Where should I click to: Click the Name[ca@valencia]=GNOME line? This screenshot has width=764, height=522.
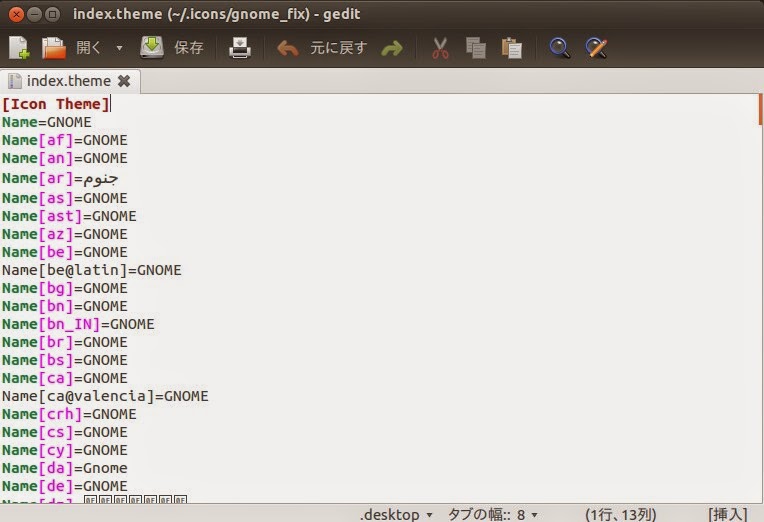(105, 396)
